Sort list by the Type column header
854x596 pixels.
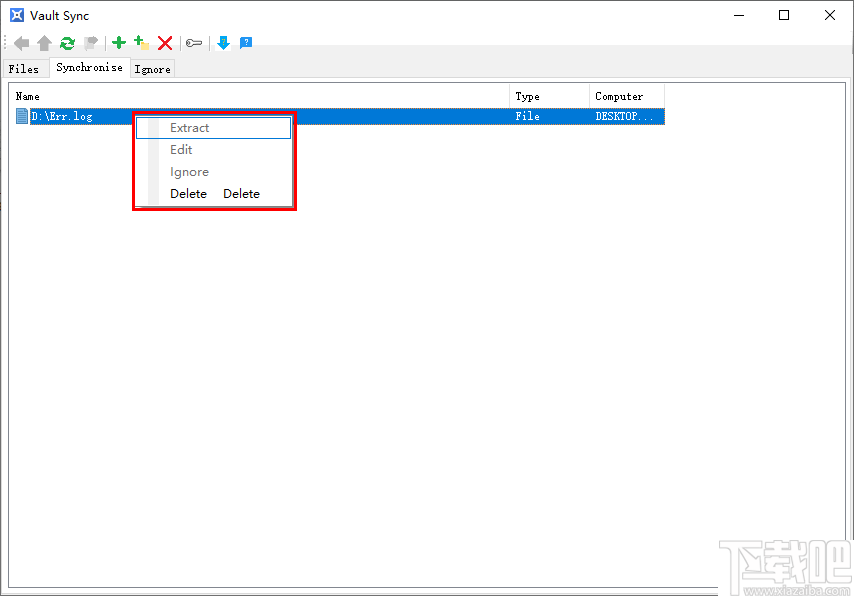click(x=550, y=96)
